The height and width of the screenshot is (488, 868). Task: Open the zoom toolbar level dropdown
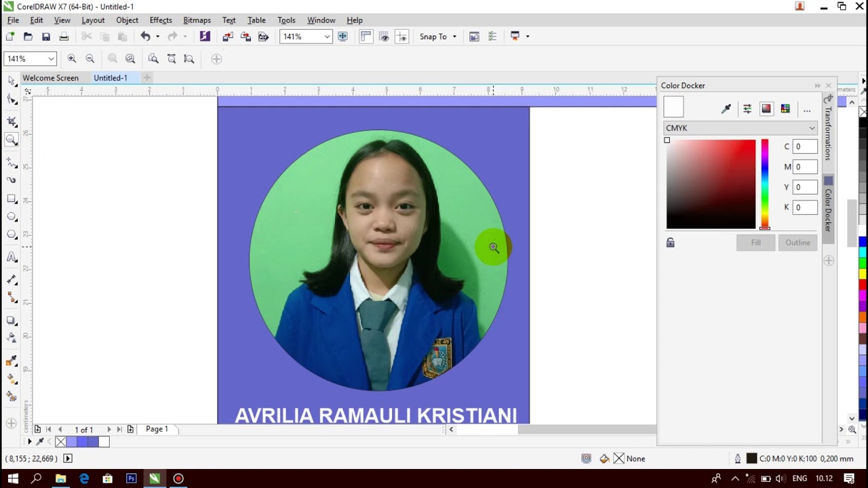tap(51, 59)
